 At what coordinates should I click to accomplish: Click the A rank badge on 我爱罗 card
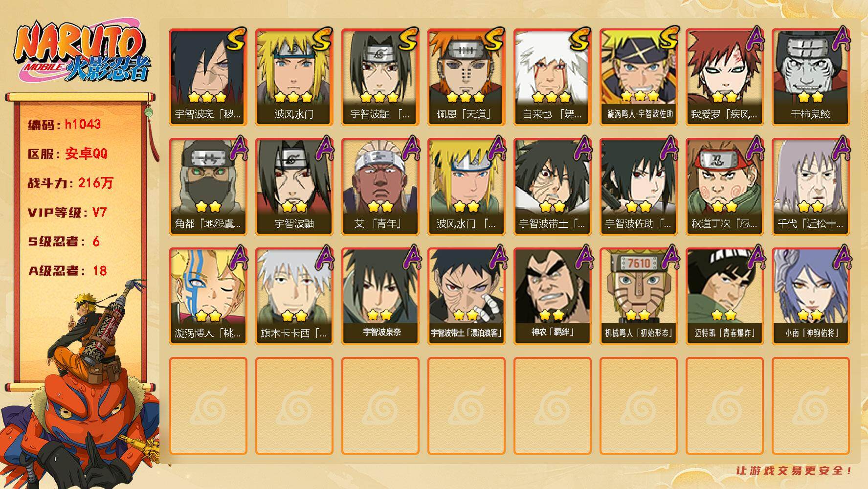pyautogui.click(x=755, y=39)
